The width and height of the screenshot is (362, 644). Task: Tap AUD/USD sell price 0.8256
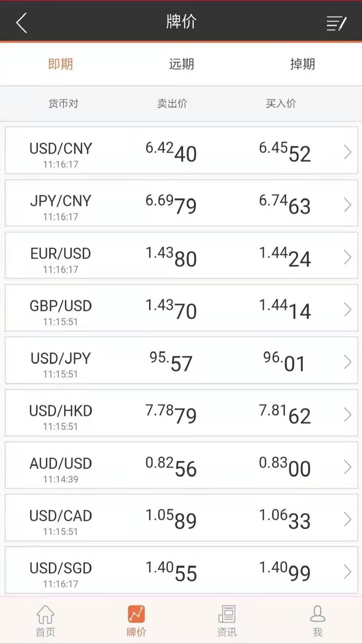pyautogui.click(x=171, y=466)
